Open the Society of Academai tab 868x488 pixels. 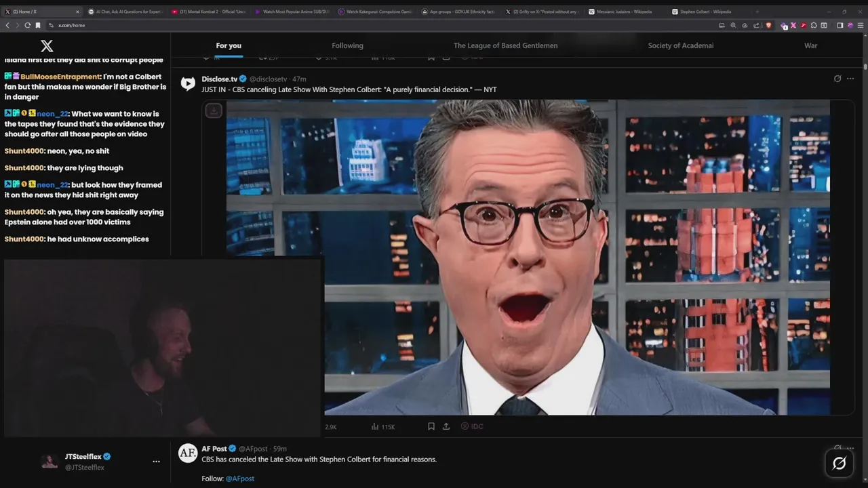point(680,45)
